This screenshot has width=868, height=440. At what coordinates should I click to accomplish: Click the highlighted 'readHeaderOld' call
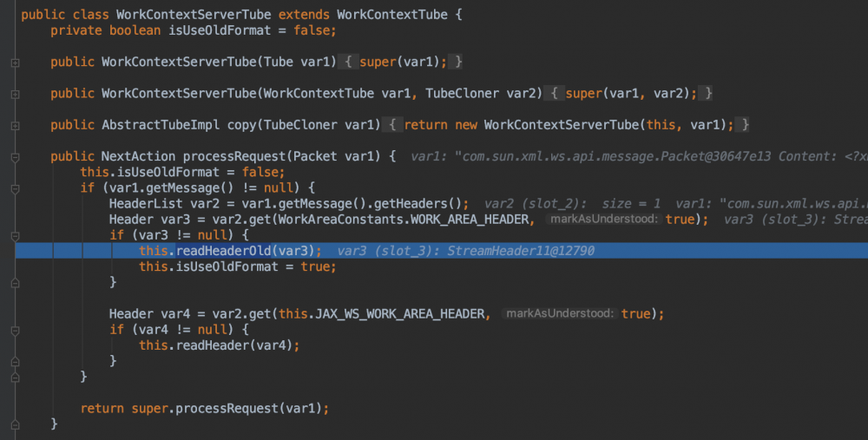point(224,251)
